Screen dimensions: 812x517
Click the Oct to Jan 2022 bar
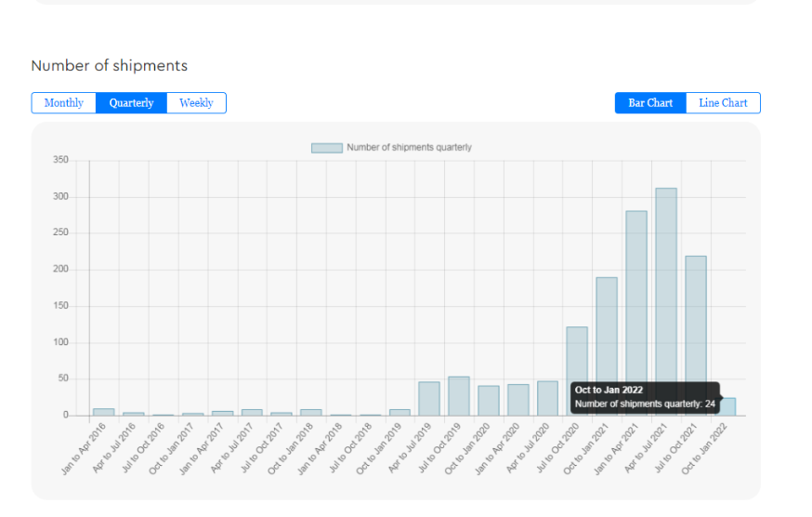[727, 406]
